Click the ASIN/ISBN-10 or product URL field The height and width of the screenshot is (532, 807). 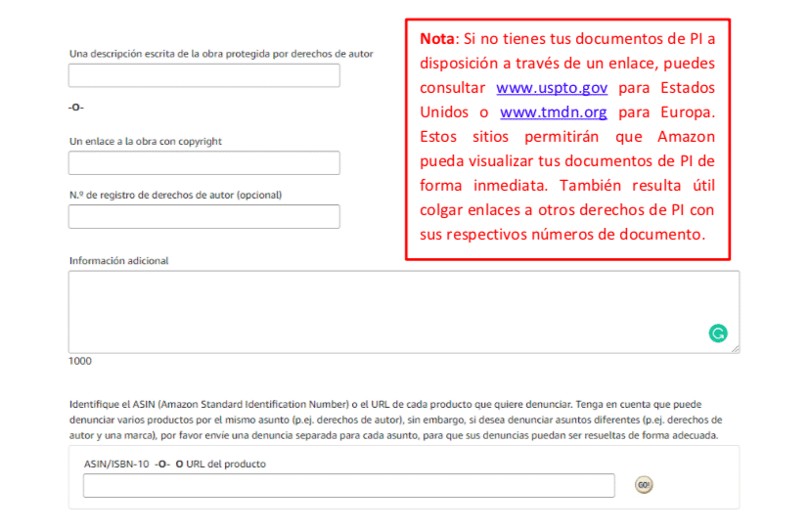(349, 486)
